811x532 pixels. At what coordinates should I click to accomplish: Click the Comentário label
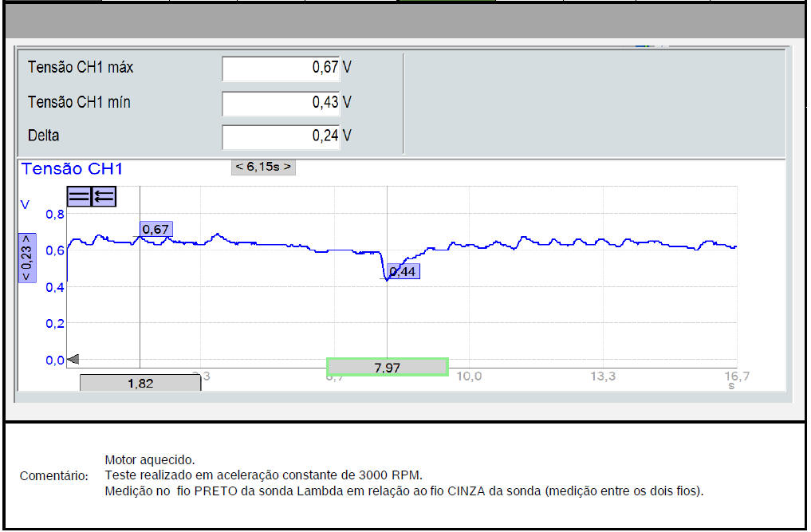pos(53,476)
